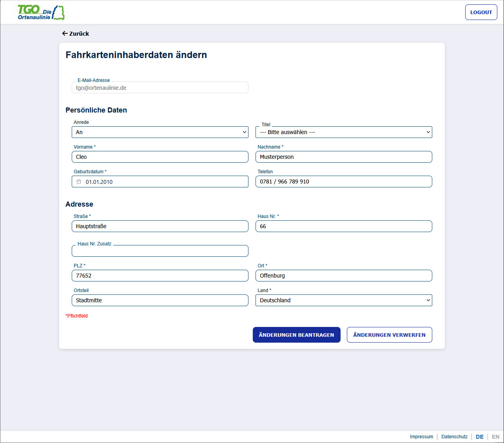Switch language to EN
This screenshot has height=443, width=504.
(x=495, y=437)
